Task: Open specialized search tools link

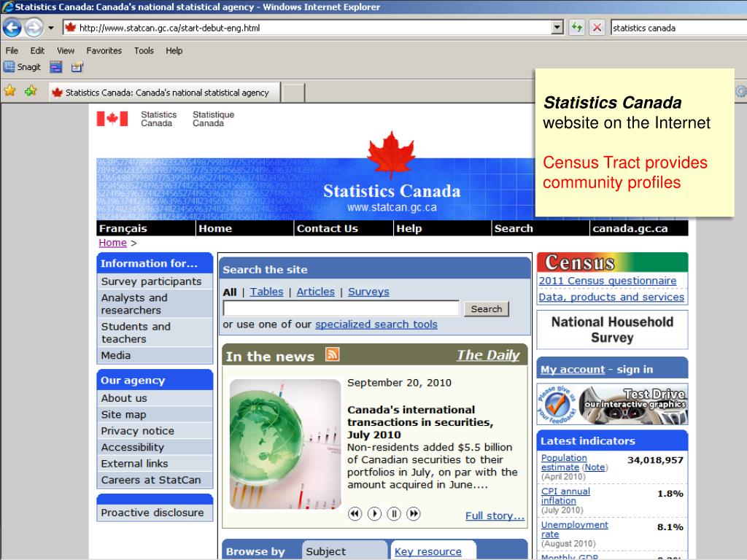Action: pyautogui.click(x=376, y=324)
